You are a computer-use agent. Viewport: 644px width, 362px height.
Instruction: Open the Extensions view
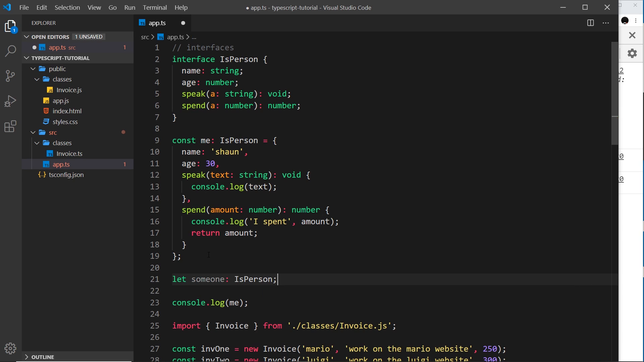[x=11, y=126]
